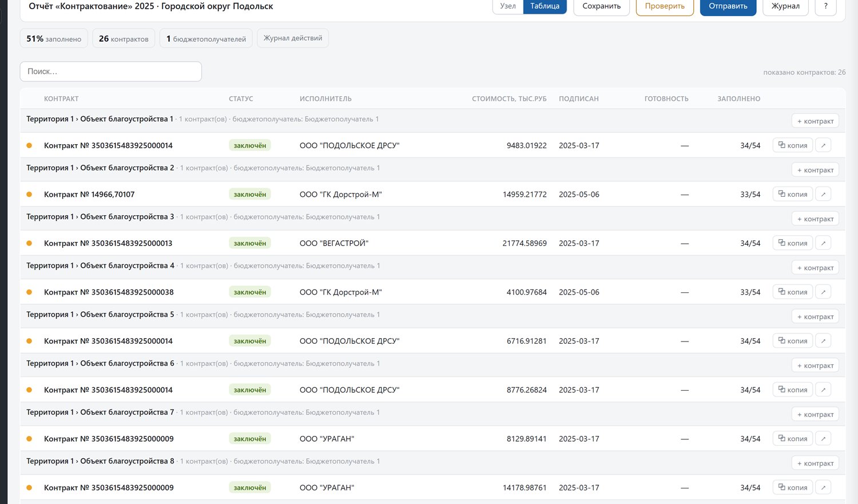Image resolution: width=858 pixels, height=504 pixels.
Task: Open the Журнал menu button
Action: [x=785, y=6]
